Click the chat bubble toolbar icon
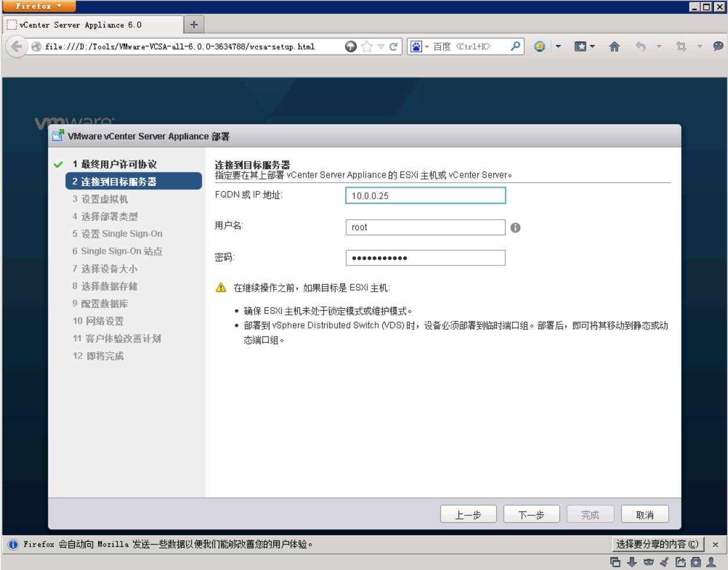This screenshot has height=570, width=728. (x=718, y=46)
